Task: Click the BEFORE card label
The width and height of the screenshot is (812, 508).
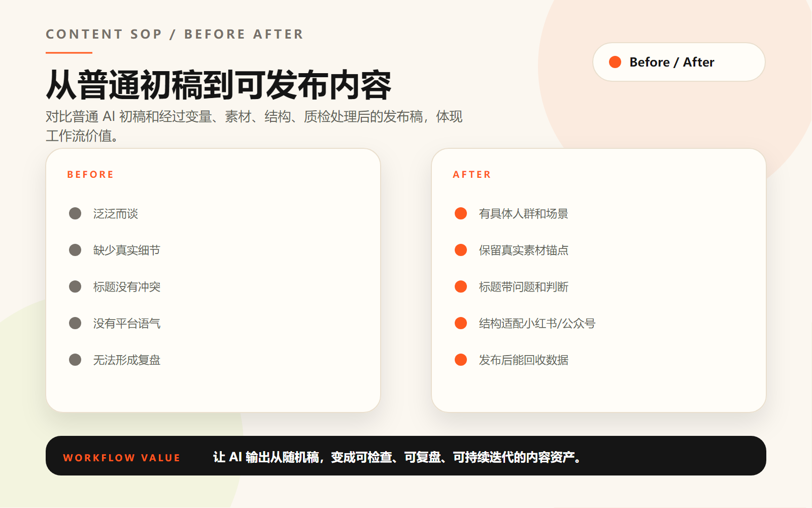Action: (x=90, y=174)
